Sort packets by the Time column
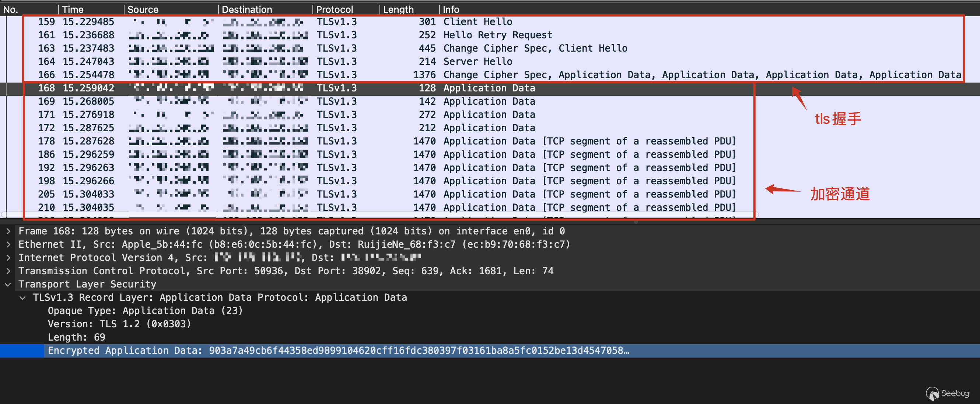This screenshot has width=980, height=404. click(x=73, y=10)
